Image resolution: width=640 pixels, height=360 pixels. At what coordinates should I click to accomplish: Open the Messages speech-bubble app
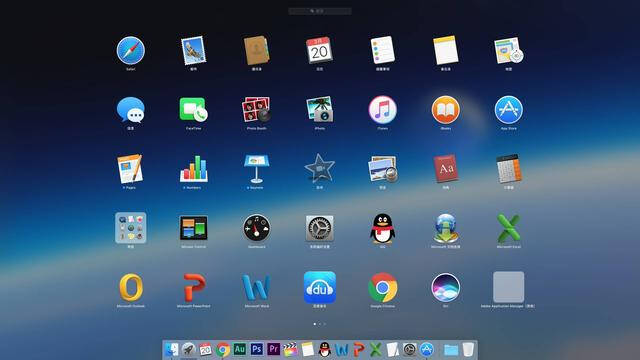(131, 110)
